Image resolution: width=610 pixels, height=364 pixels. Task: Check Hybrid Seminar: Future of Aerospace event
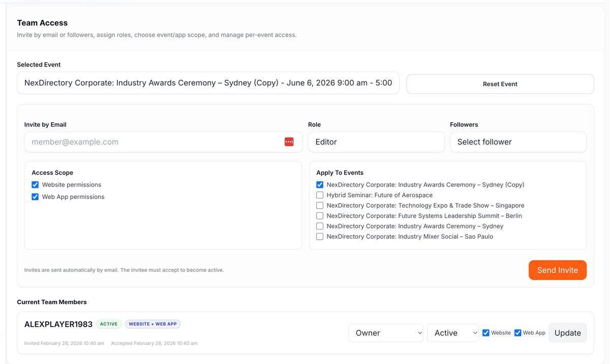(x=320, y=195)
